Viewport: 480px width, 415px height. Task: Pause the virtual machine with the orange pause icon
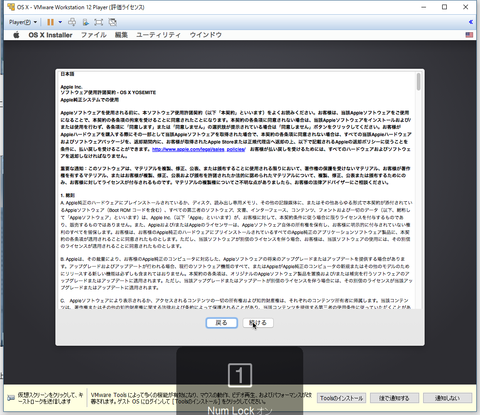50,22
